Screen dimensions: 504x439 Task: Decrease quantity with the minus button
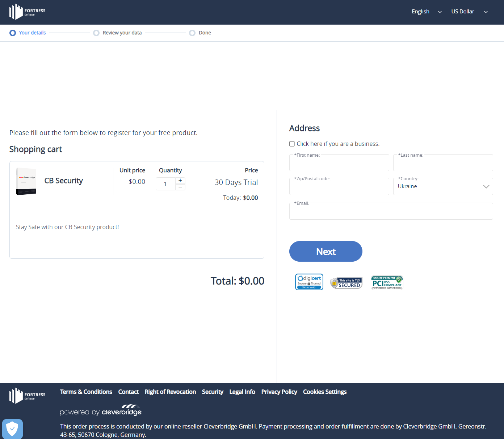coord(180,187)
